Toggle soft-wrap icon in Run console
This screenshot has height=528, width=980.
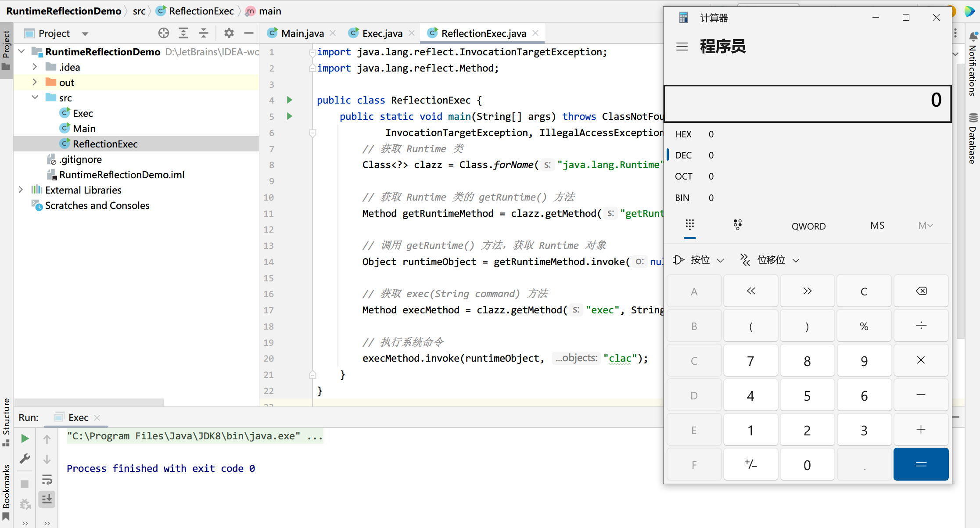click(47, 479)
